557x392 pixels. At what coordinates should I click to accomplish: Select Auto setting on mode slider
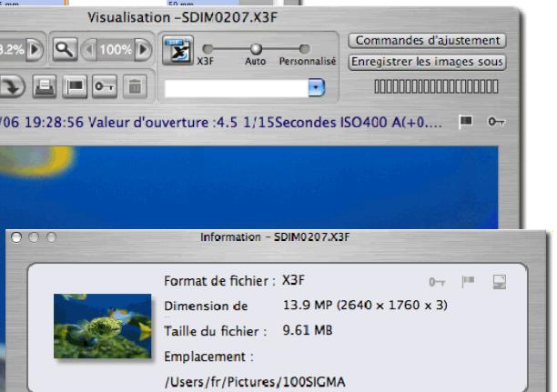tap(256, 48)
